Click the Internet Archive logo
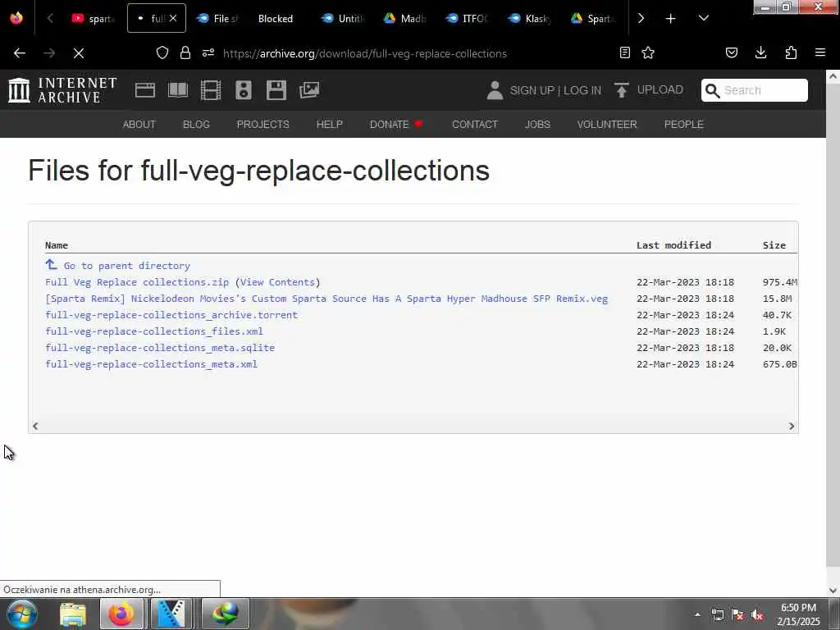 coord(62,90)
